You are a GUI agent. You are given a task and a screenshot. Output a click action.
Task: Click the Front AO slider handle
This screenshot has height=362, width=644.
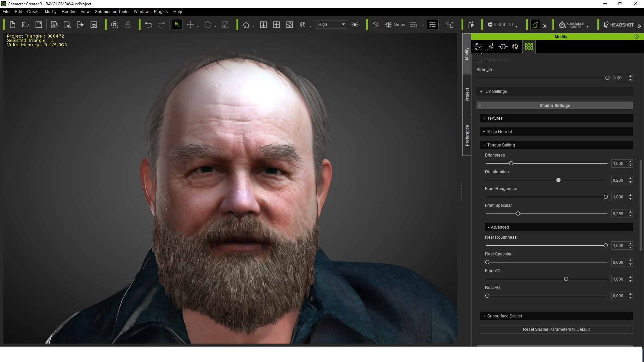[566, 279]
